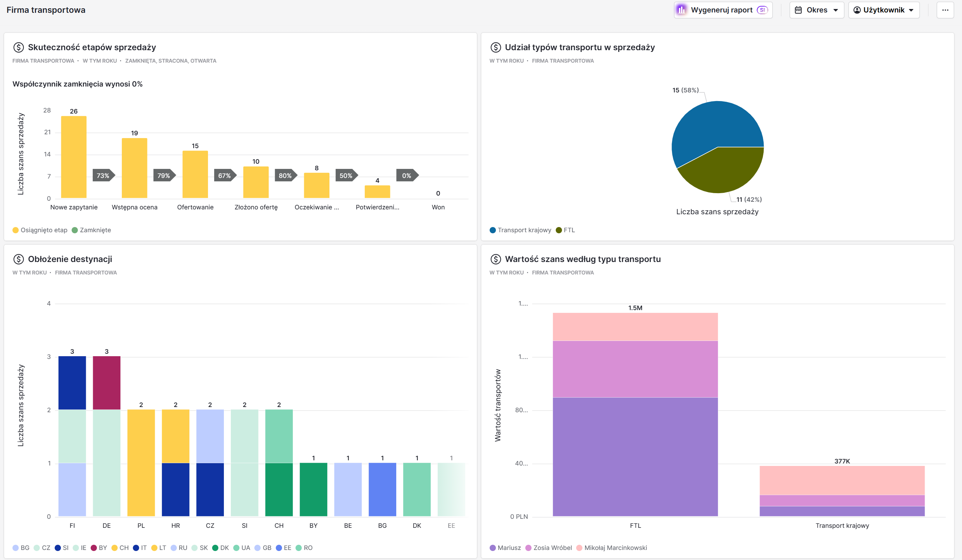
Task: Click dollar icon beside Skuteczność etapów sprzedaży
Action: (x=18, y=47)
